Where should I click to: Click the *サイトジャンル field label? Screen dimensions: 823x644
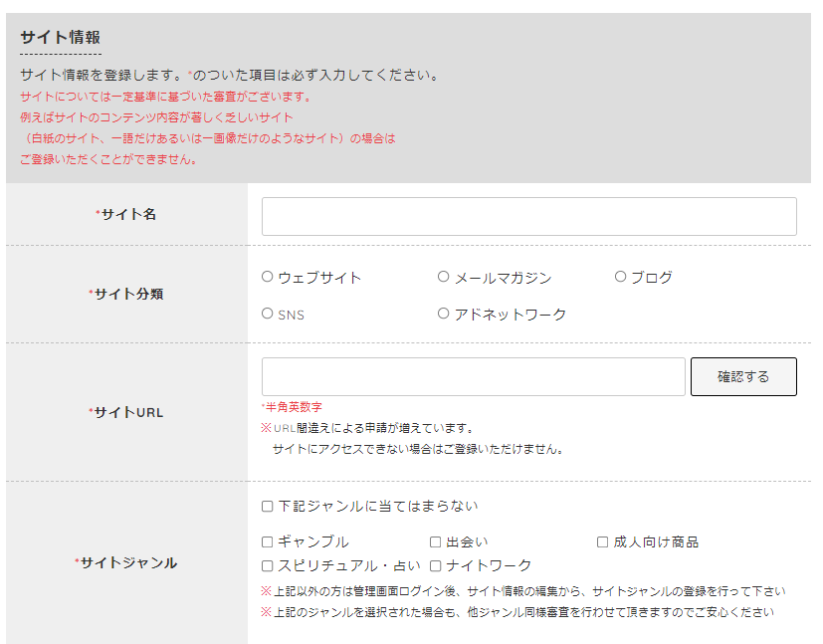pos(126,562)
